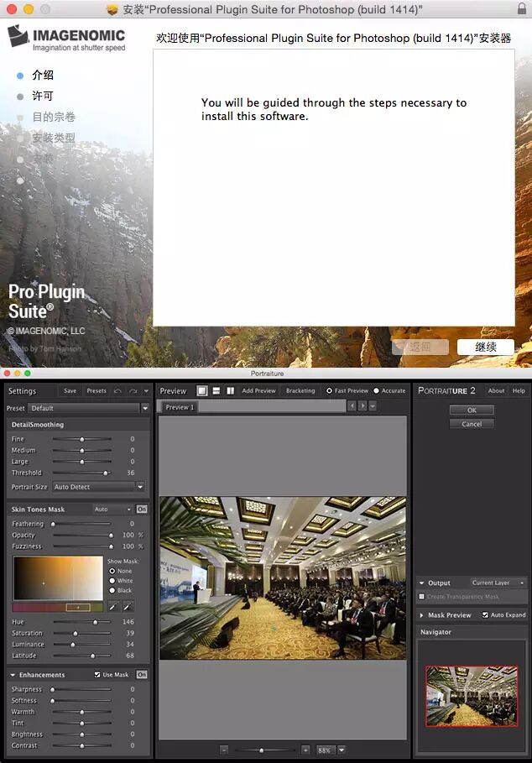Set Show Mask to White
The image size is (532, 763).
click(112, 581)
